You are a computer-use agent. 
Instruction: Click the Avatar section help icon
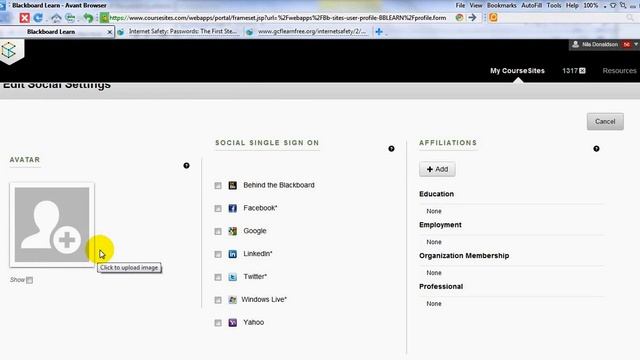pyautogui.click(x=187, y=165)
